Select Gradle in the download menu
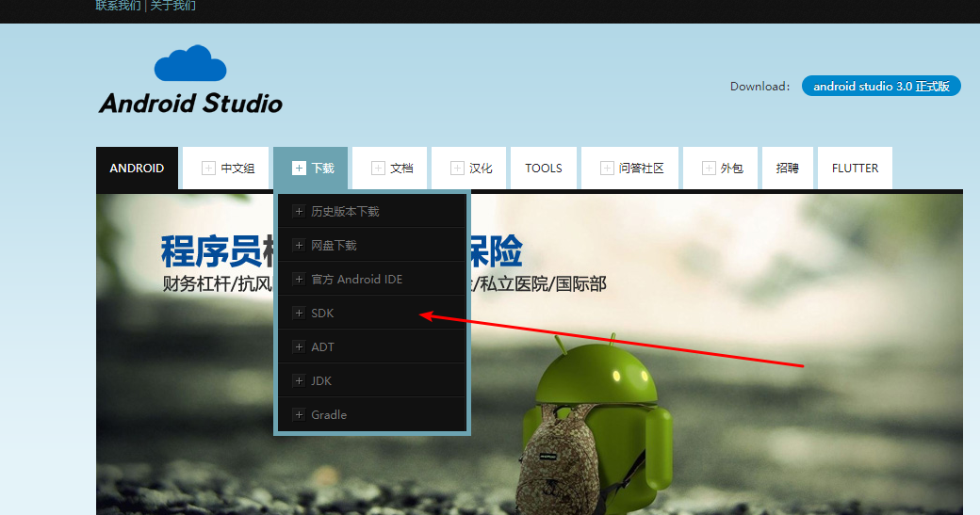 point(372,414)
